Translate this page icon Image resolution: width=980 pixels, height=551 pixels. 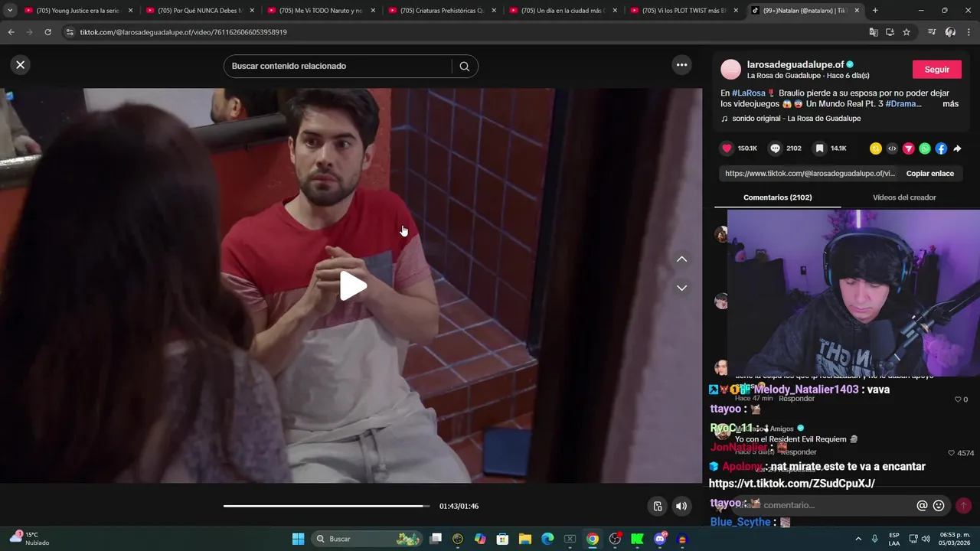click(x=874, y=32)
